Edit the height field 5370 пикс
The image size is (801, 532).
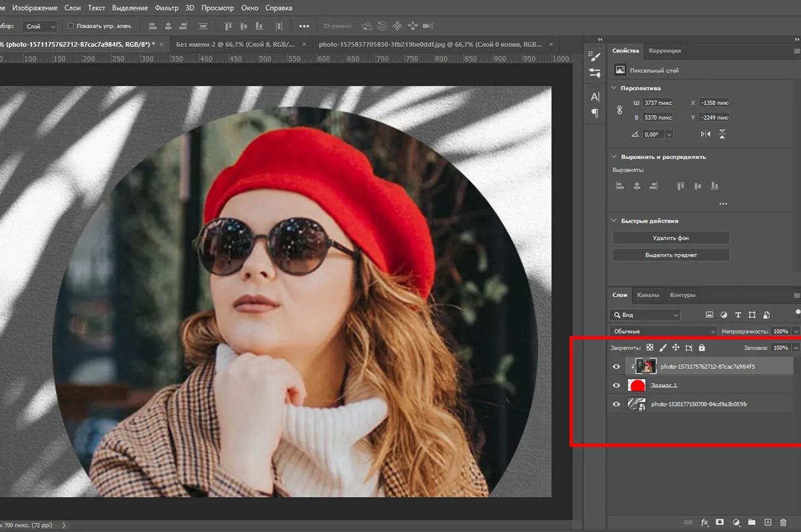click(x=657, y=118)
